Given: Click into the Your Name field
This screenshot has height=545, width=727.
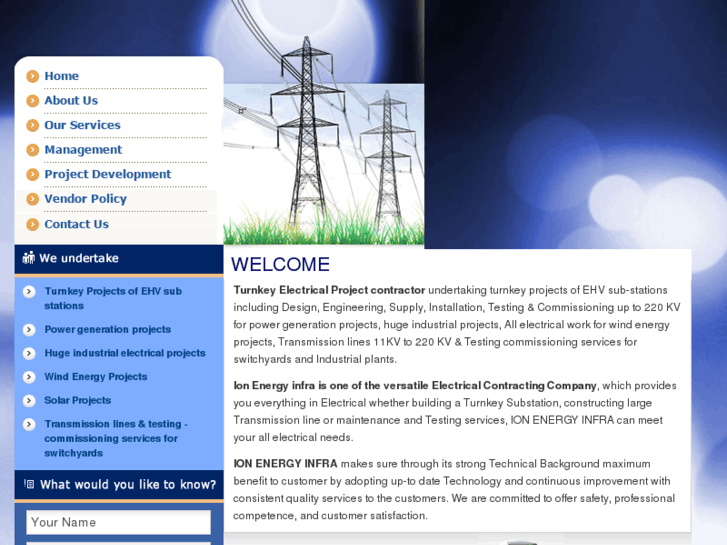Looking at the screenshot, I should tap(119, 522).
